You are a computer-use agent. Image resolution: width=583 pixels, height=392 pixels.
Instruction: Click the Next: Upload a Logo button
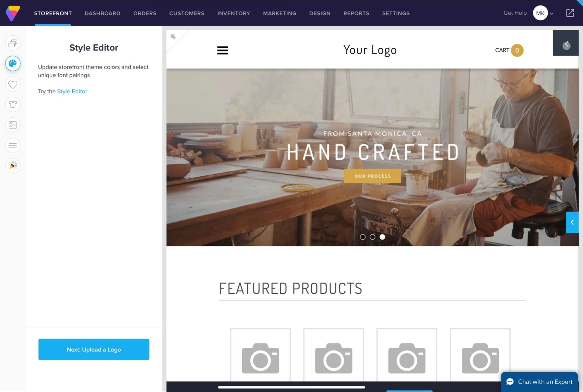click(x=94, y=349)
